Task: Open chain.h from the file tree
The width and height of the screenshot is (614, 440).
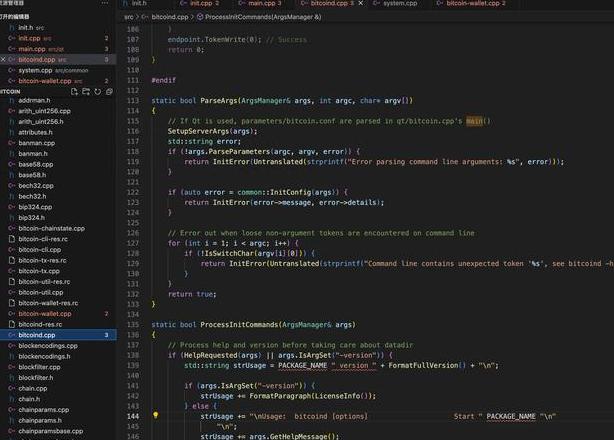Action: (x=58, y=399)
